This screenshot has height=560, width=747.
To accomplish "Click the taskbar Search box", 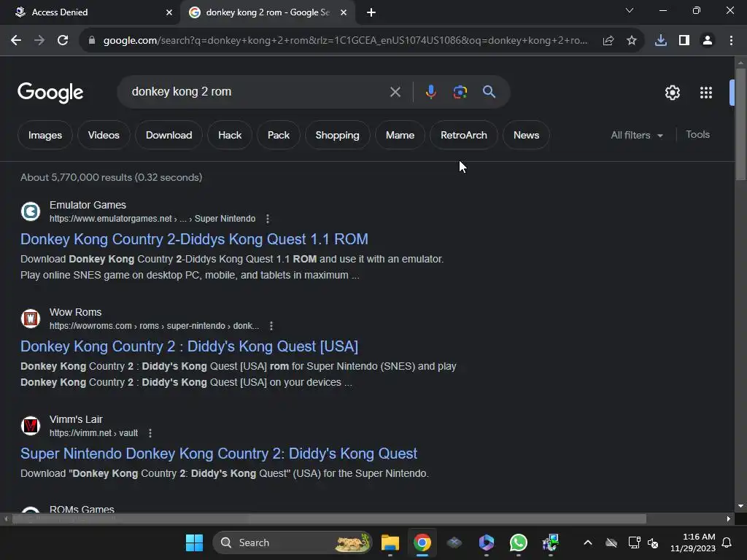I will tap(292, 542).
